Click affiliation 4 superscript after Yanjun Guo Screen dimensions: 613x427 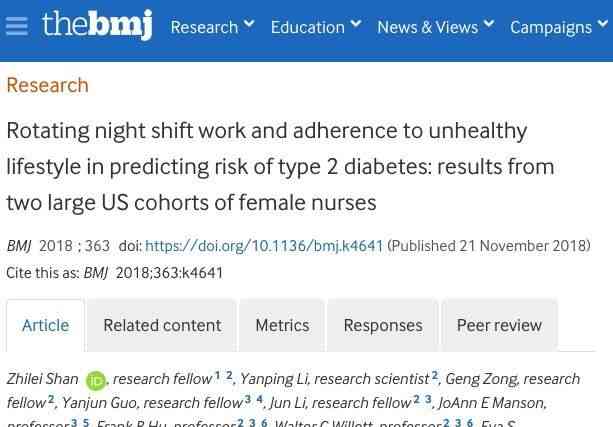click(259, 399)
